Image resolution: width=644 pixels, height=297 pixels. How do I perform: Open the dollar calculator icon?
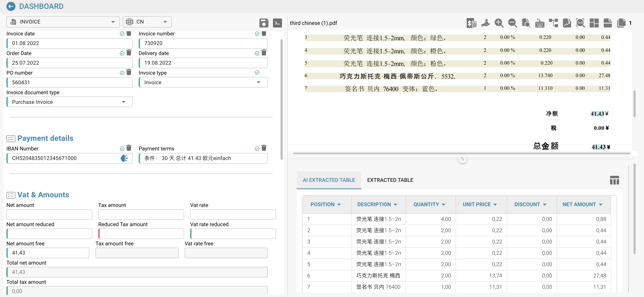pyautogui.click(x=471, y=23)
